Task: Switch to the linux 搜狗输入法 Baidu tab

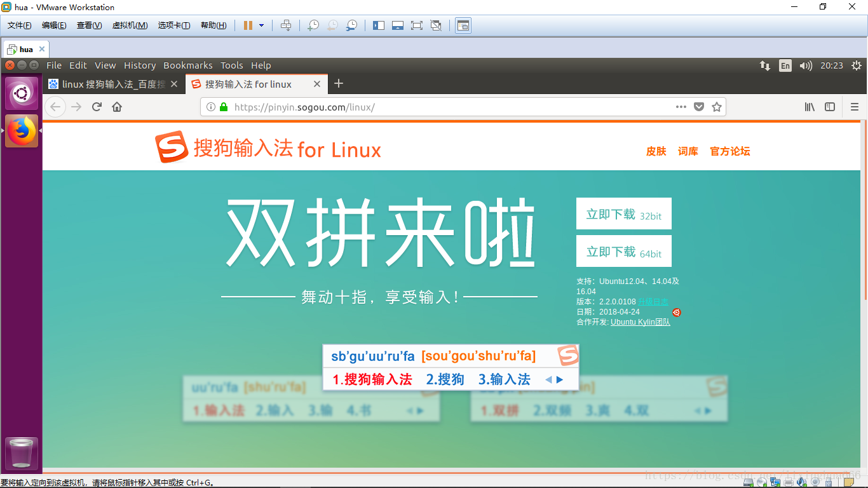Action: pos(114,84)
